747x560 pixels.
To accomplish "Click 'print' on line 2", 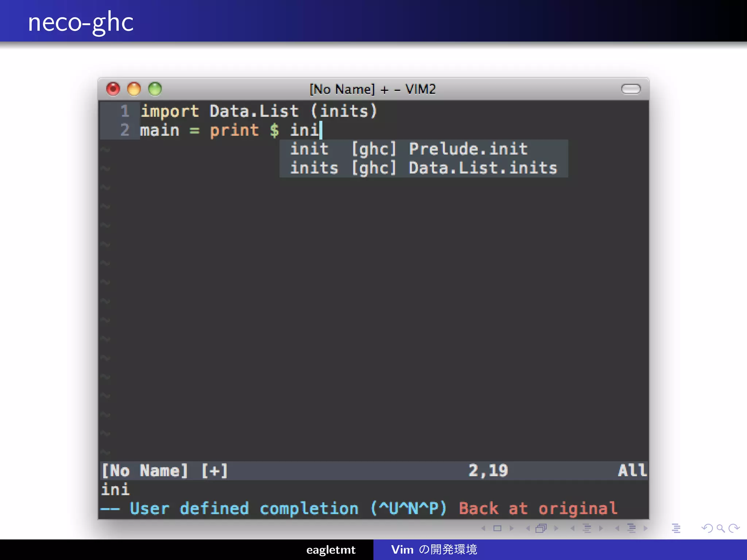I will point(234,131).
